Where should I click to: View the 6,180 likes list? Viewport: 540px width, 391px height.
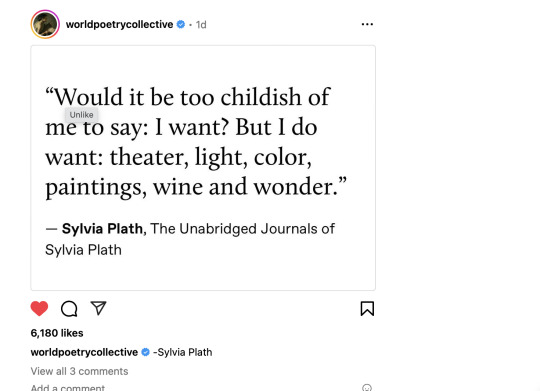[x=57, y=333]
